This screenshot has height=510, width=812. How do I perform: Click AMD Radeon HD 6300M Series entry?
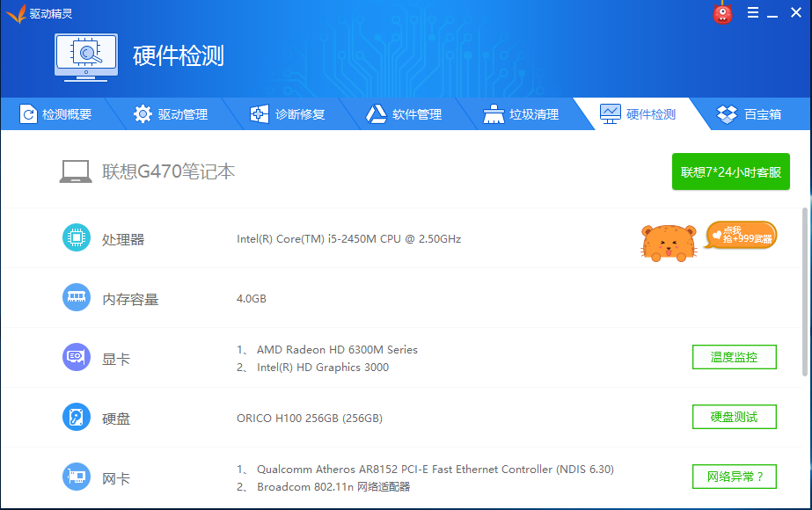(337, 349)
